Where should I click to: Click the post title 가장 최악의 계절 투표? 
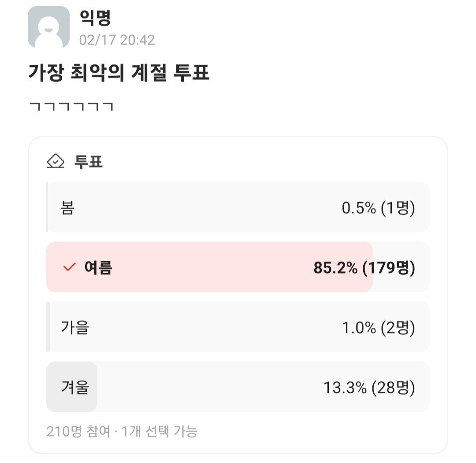tap(119, 73)
